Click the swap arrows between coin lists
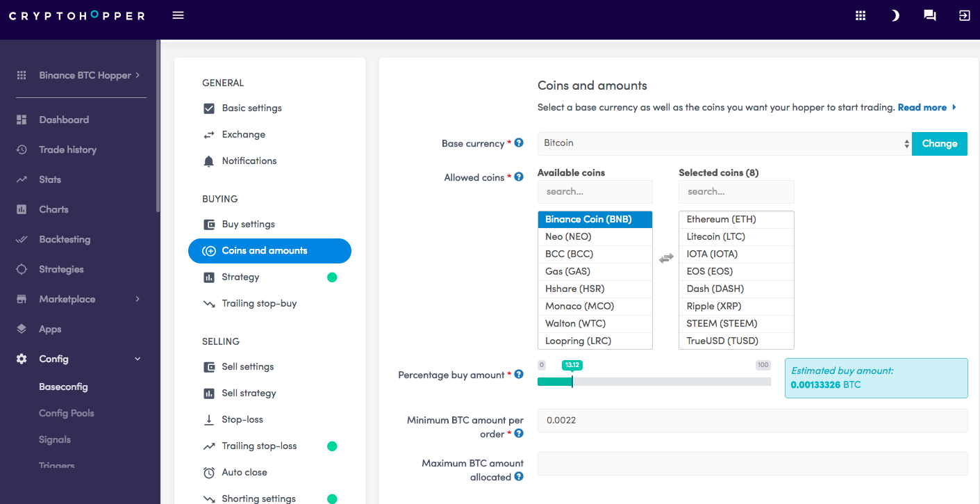Image resolution: width=980 pixels, height=504 pixels. [666, 258]
